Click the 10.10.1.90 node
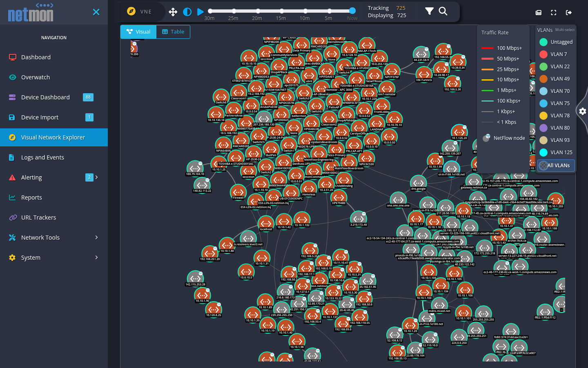 (x=202, y=295)
